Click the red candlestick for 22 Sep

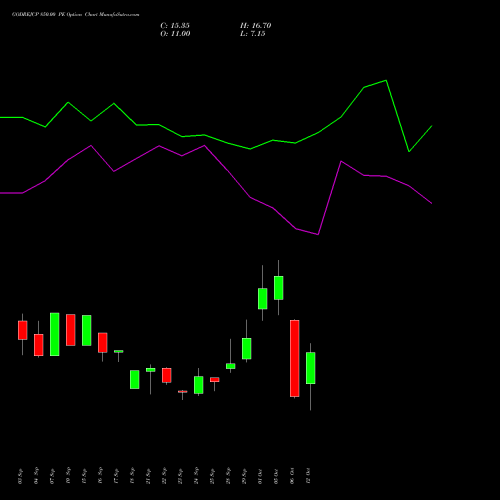(167, 375)
